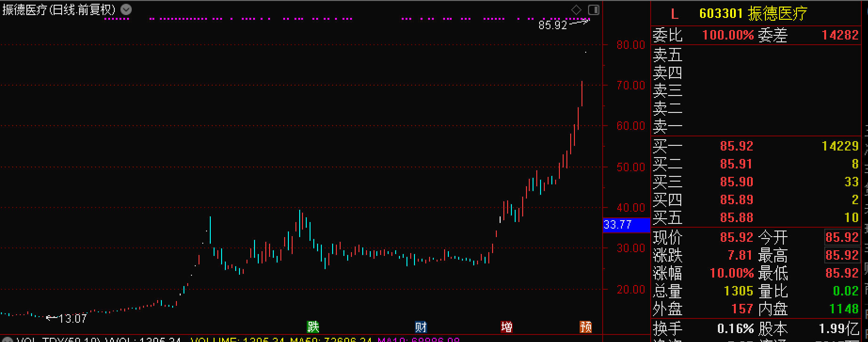Screen dimensions: 868x342
Task: Click the 30.00 price axis label
Action: point(631,248)
